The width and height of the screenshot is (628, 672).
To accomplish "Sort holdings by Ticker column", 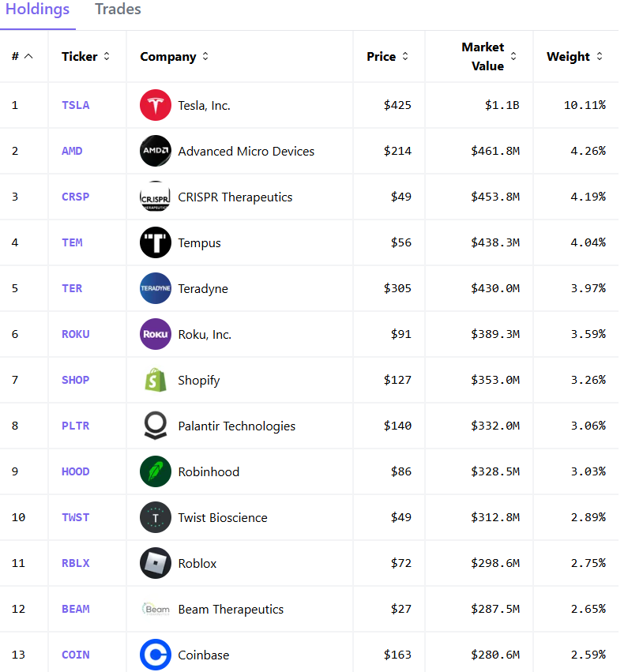I will click(x=86, y=57).
